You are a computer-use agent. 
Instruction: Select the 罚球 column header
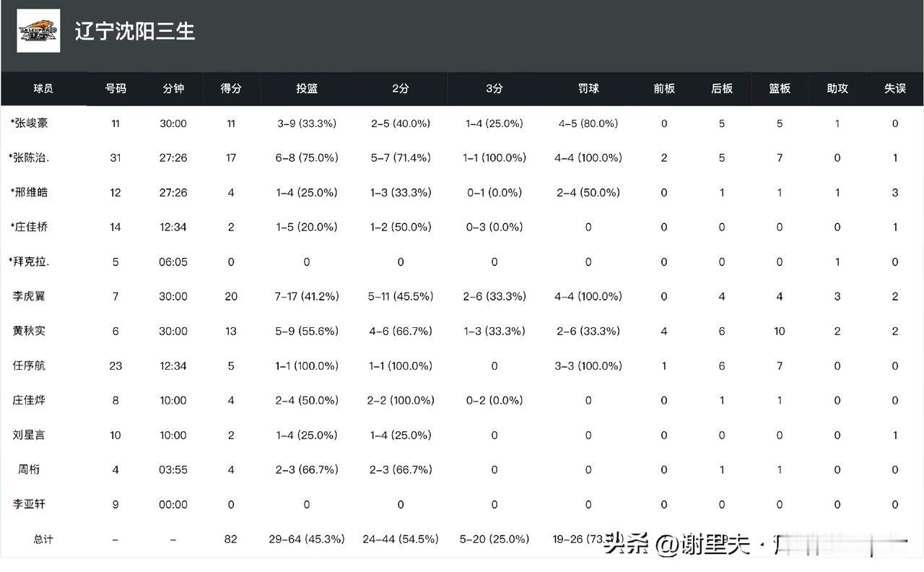click(588, 88)
